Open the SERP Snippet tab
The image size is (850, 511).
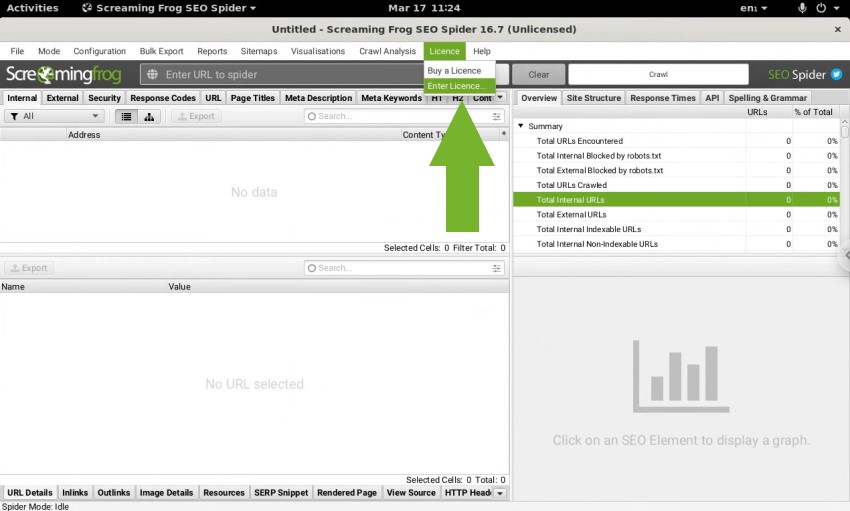coord(281,493)
